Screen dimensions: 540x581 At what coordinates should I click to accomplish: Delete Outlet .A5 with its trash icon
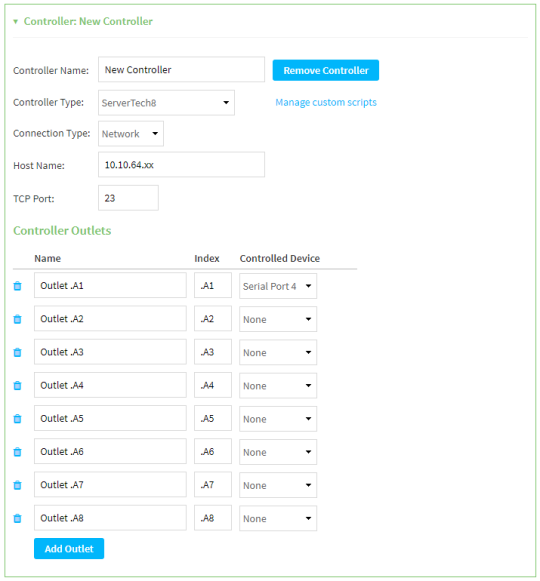(17, 418)
